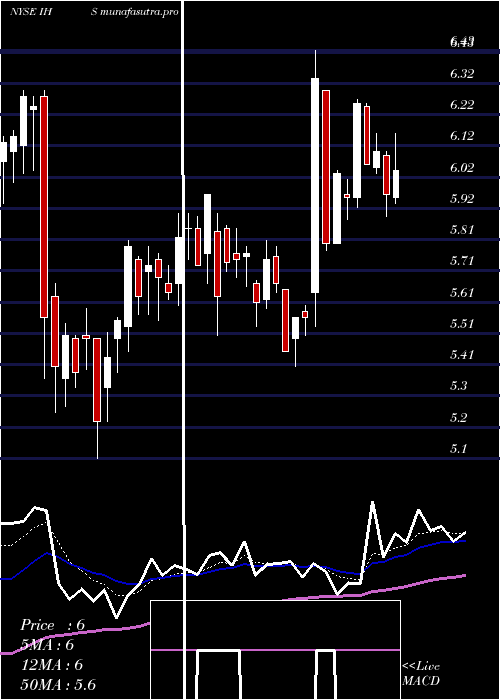Viewport: 500px width, 700px height.
Task: Click the 5.3 price axis label
Action: [458, 386]
